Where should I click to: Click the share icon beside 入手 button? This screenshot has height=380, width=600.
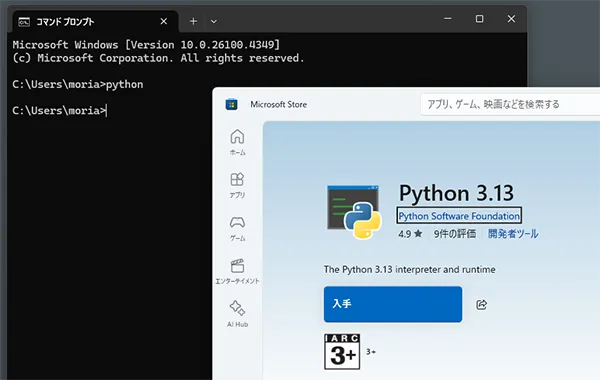[x=481, y=304]
